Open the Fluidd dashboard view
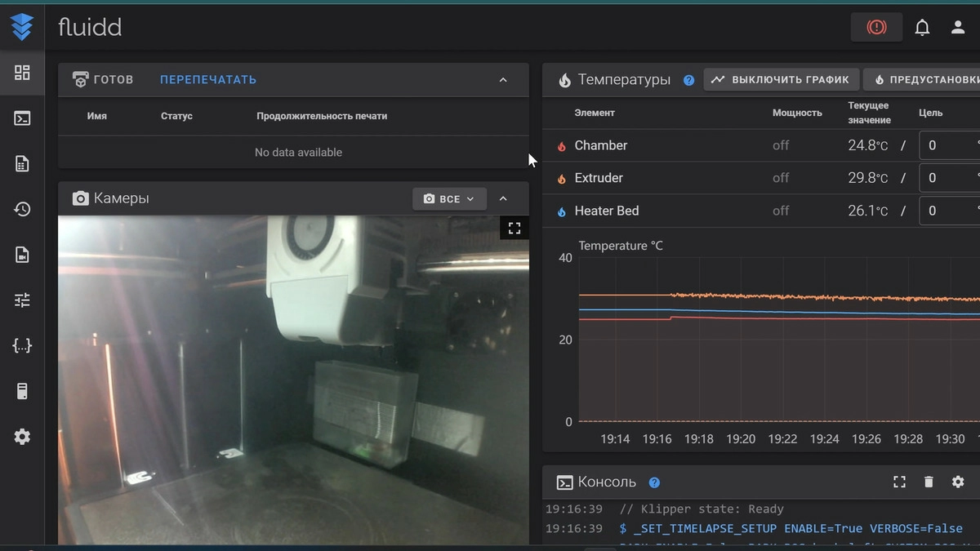 tap(22, 73)
